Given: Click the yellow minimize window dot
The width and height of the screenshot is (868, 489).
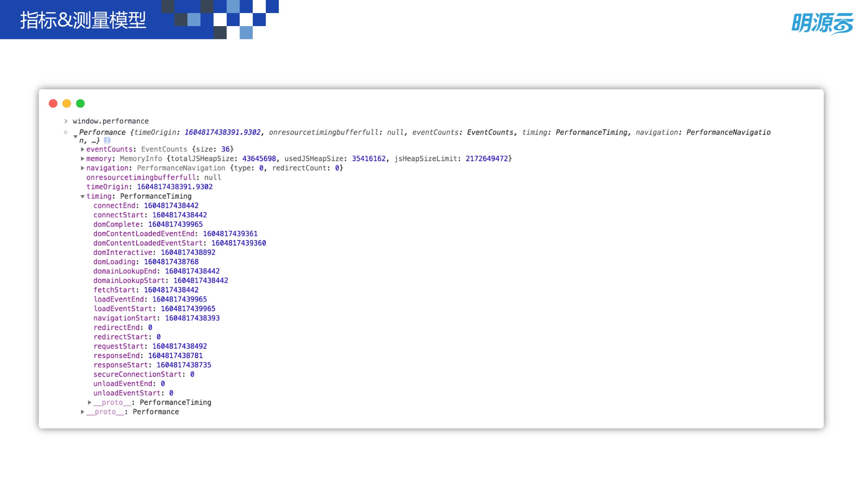Looking at the screenshot, I should 67,104.
